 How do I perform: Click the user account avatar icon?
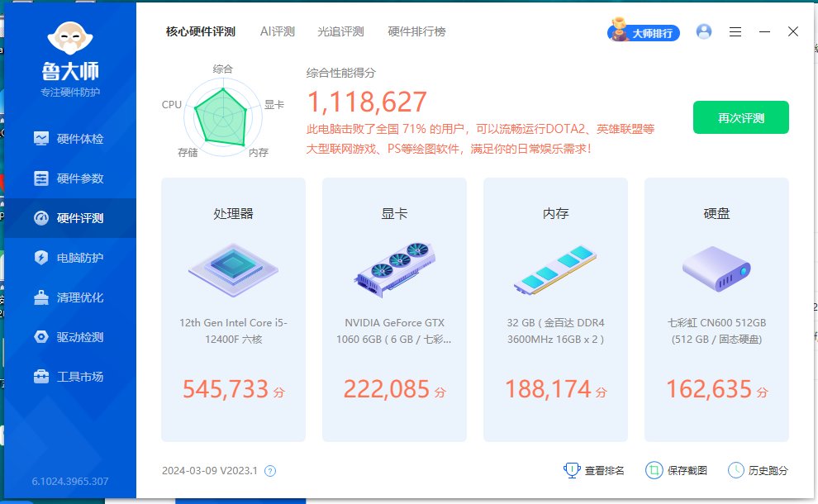pyautogui.click(x=704, y=32)
